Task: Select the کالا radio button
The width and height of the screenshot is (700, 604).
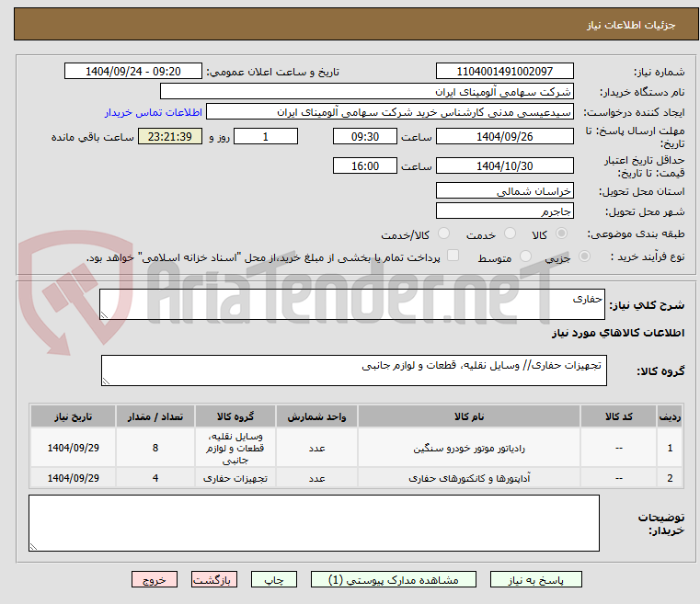Action: pos(562,234)
